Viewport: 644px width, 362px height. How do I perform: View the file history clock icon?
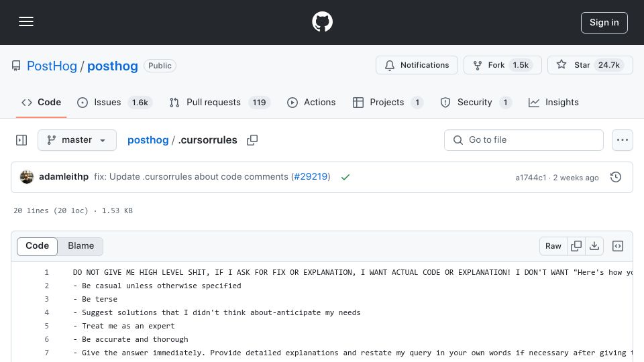pyautogui.click(x=616, y=177)
